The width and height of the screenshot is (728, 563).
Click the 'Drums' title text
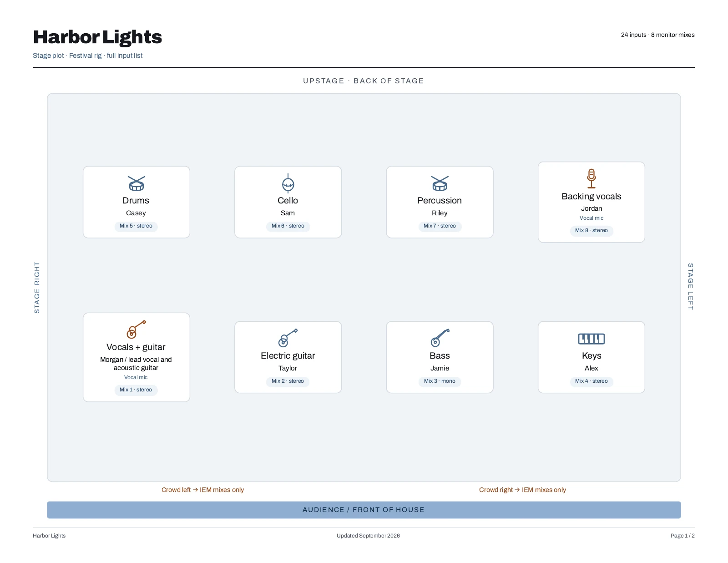tap(136, 201)
